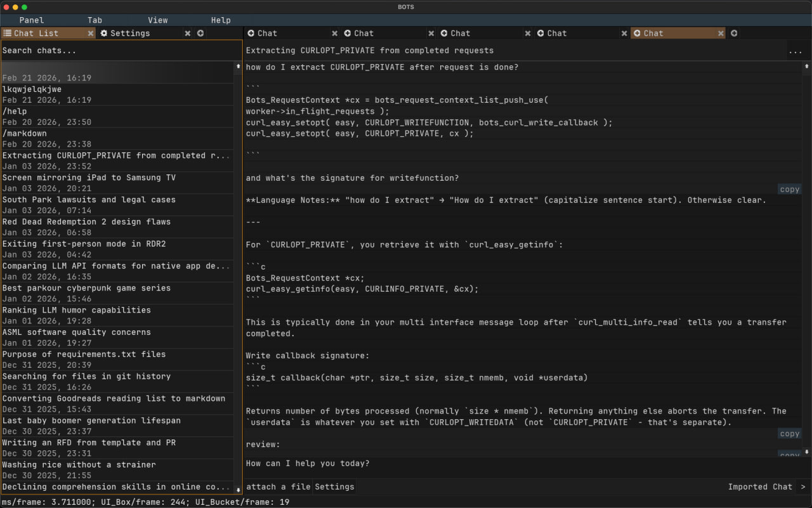Click the copy button next to Language Notes
This screenshot has height=508, width=812.
coord(789,188)
